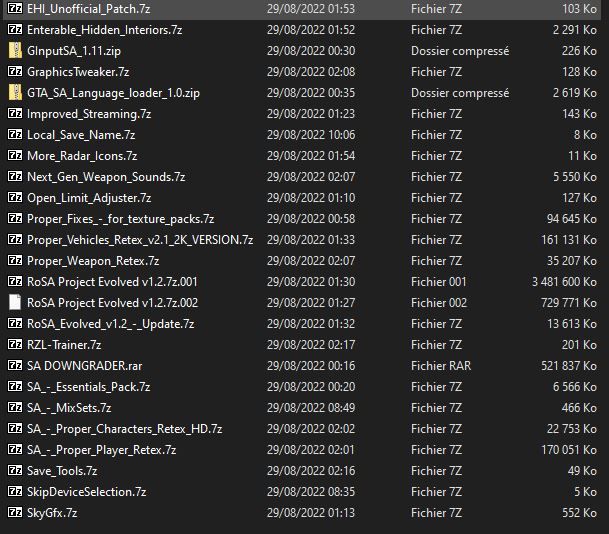Select file name GTA_SA_Language_loader_1.0.zip
Viewport: 609px width, 534px height.
(113, 93)
